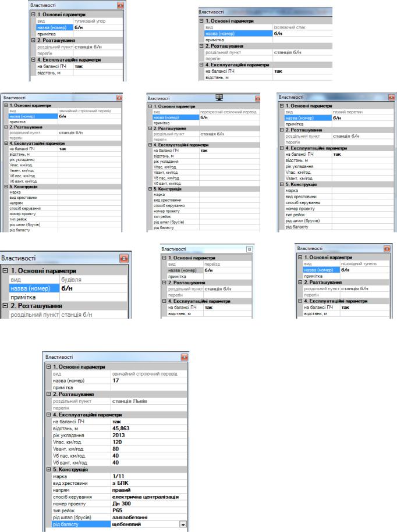Image resolution: width=397 pixels, height=532 pixels.
Task: Collapse Розташування in the будівля panel
Action: 5,306
